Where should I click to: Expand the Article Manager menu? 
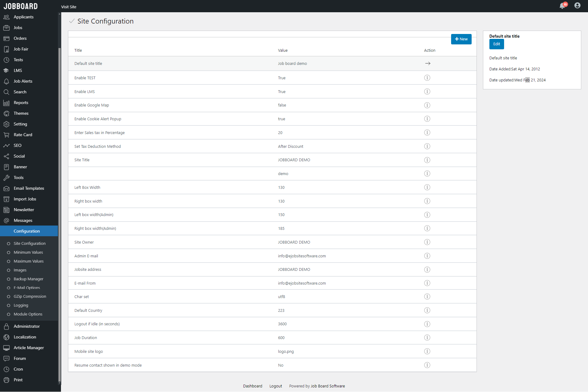point(29,348)
